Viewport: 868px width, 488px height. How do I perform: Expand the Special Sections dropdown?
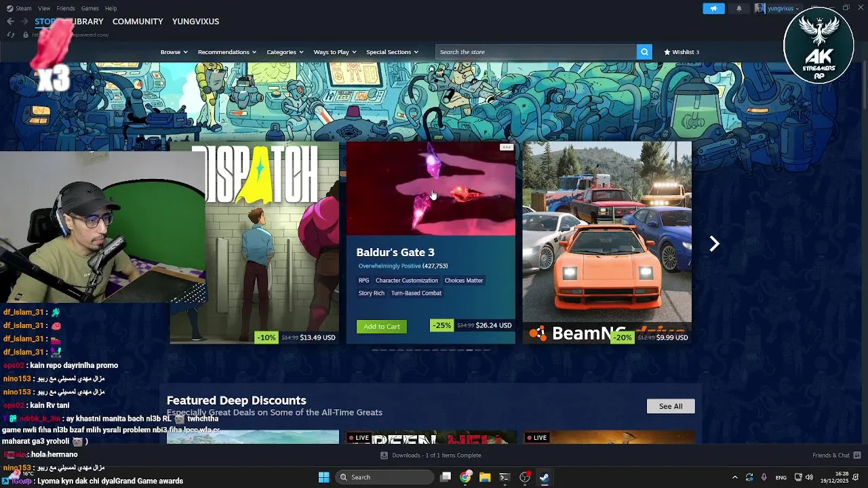[x=392, y=52]
